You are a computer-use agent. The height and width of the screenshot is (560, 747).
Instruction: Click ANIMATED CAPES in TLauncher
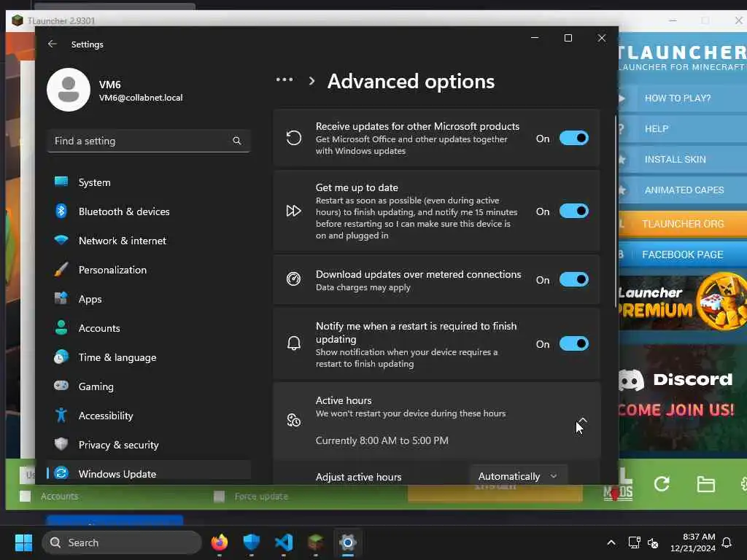point(683,190)
